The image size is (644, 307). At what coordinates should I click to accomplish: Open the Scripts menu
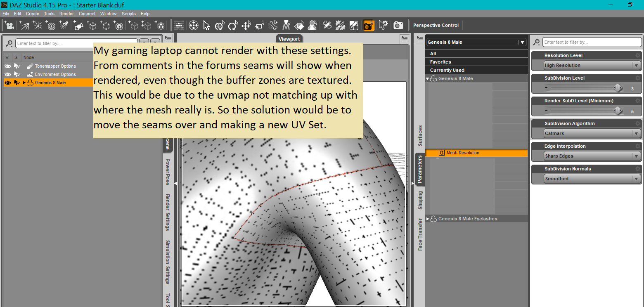click(129, 14)
